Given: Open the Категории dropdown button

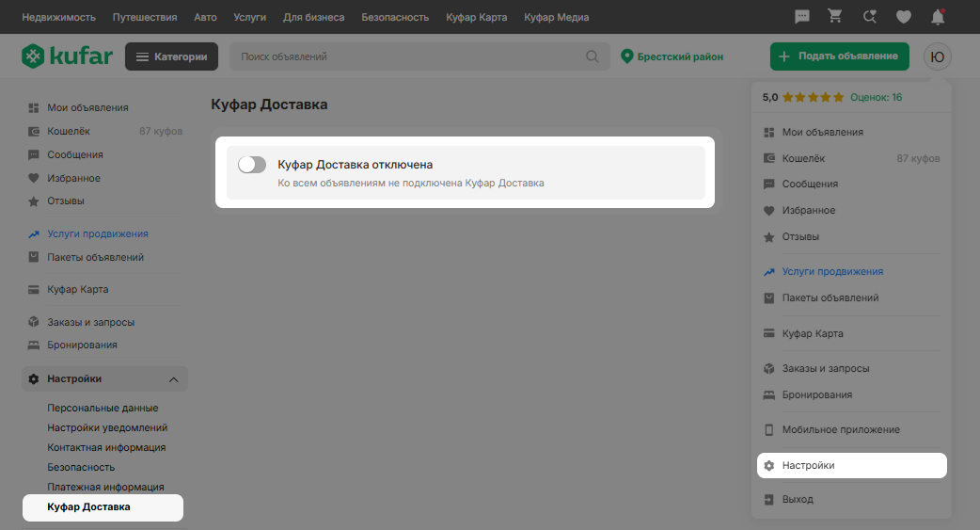Looking at the screenshot, I should click(x=171, y=56).
